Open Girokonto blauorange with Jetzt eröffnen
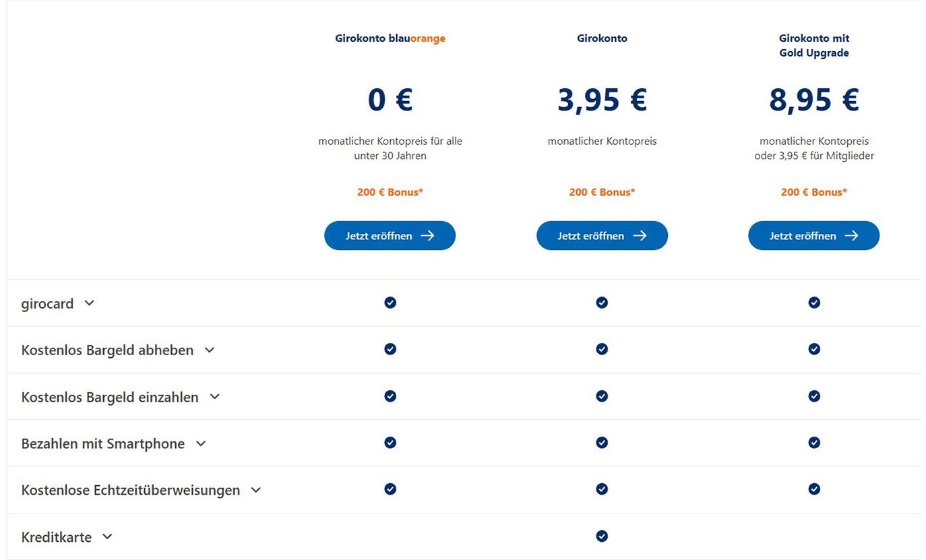The width and height of the screenshot is (926, 560). coord(390,236)
